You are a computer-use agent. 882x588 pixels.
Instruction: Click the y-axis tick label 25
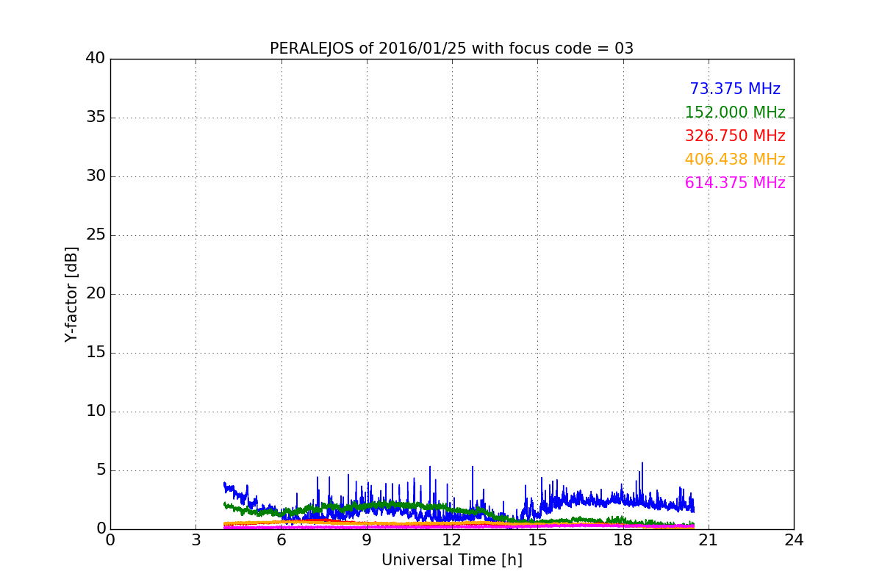point(96,234)
